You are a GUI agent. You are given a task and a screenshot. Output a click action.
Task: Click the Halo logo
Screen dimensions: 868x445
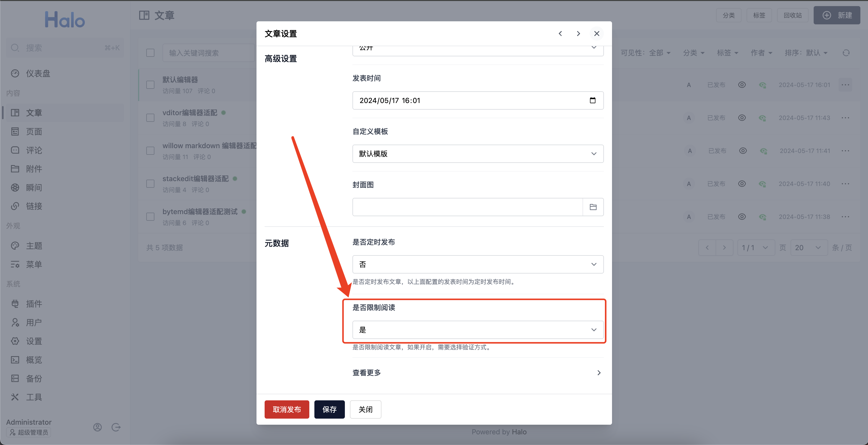pyautogui.click(x=65, y=20)
